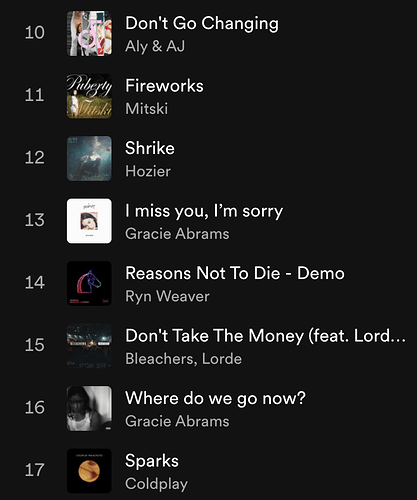The image size is (417, 500).
Task: Open artist Ryn Weaver
Action: click(x=167, y=296)
